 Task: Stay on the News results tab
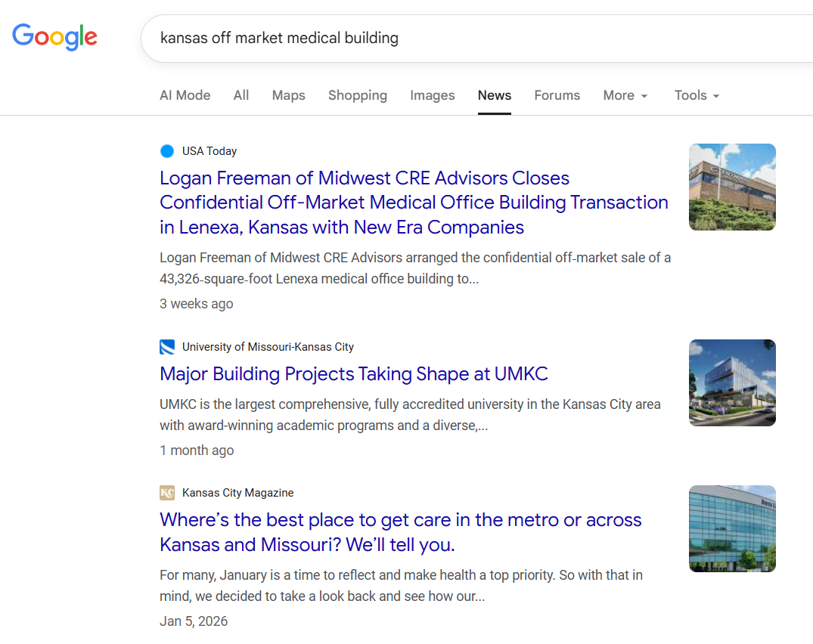[x=494, y=95]
